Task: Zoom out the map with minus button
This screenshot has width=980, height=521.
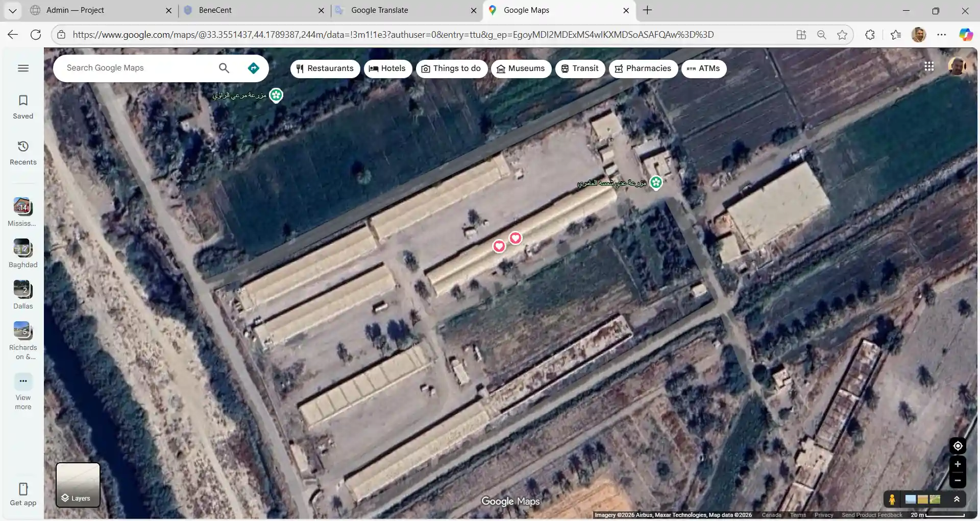Action: click(958, 481)
